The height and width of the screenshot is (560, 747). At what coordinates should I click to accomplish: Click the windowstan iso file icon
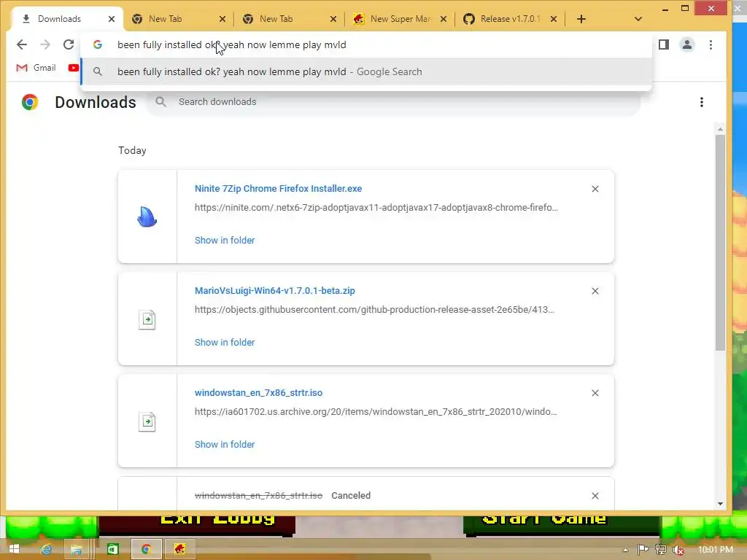[x=147, y=421]
